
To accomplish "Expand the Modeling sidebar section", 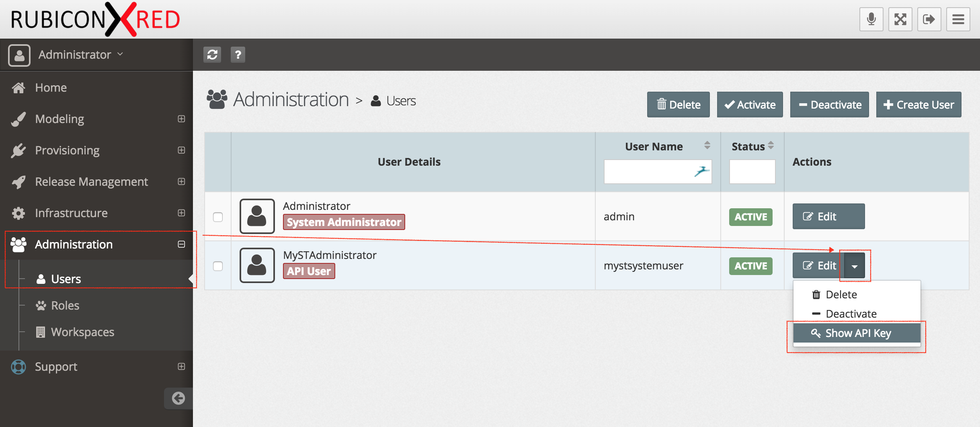I will (x=181, y=119).
